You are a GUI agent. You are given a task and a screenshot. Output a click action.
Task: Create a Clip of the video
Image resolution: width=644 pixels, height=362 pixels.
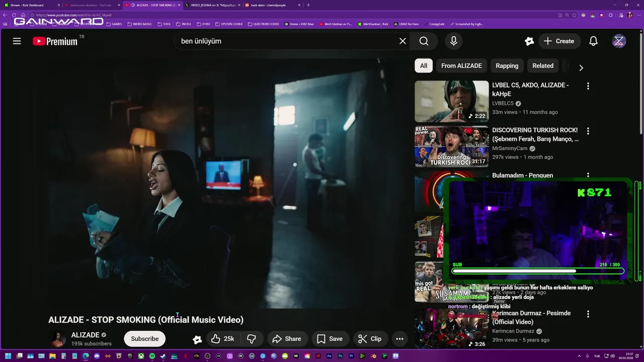(370, 339)
